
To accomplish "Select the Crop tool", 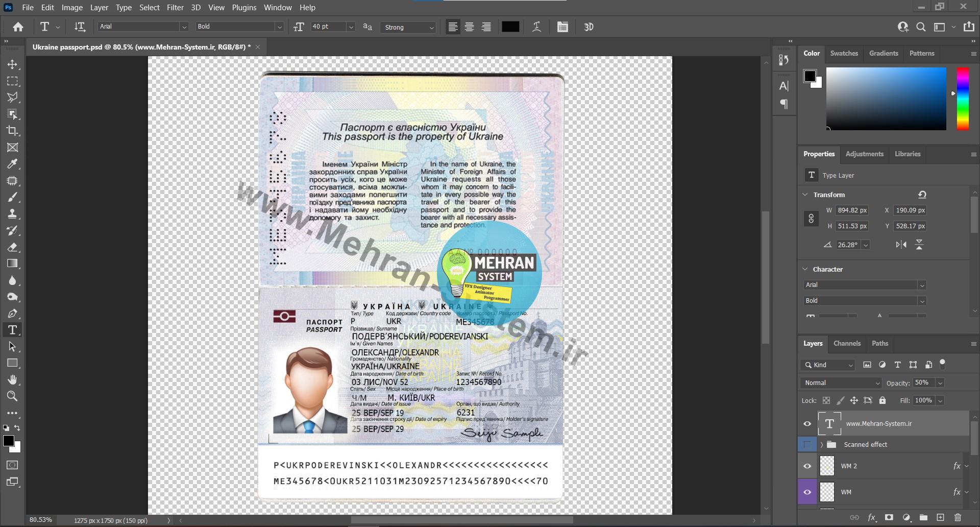I will pos(12,131).
